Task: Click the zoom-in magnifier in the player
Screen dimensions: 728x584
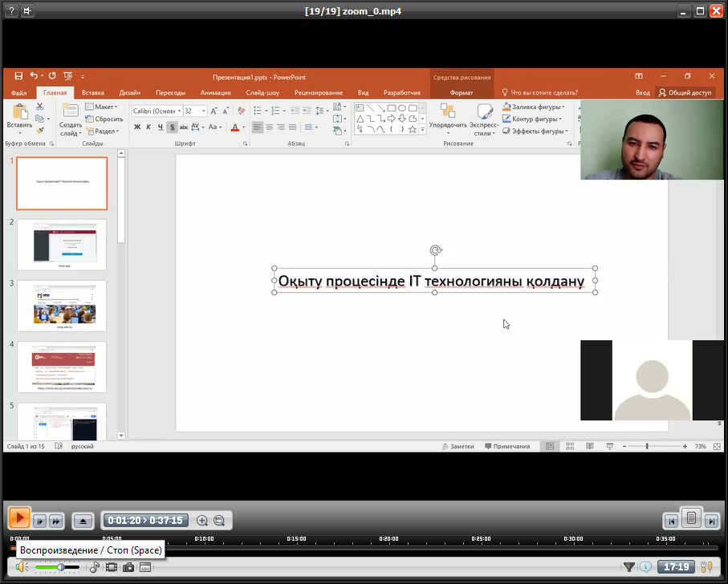Action: (202, 521)
